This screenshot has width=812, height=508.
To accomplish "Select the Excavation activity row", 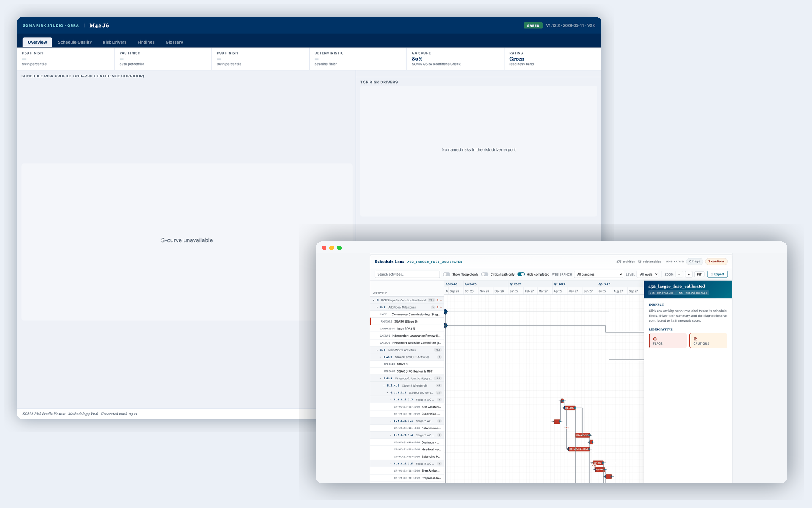I will (x=407, y=414).
